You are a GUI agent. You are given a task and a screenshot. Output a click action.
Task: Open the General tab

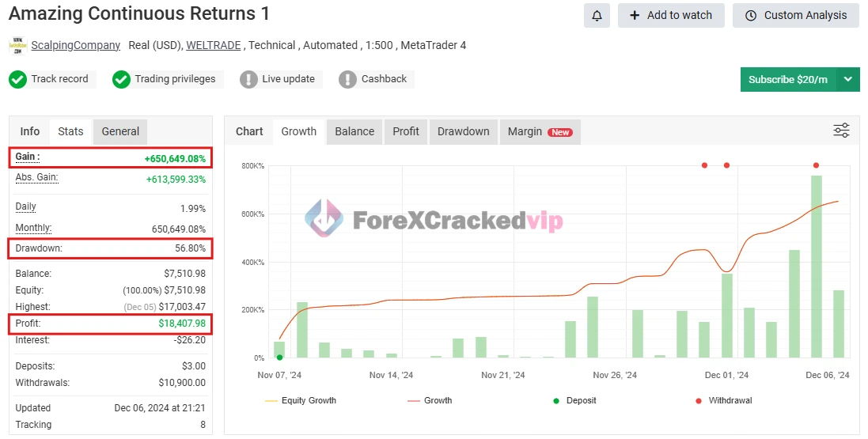[x=120, y=131]
